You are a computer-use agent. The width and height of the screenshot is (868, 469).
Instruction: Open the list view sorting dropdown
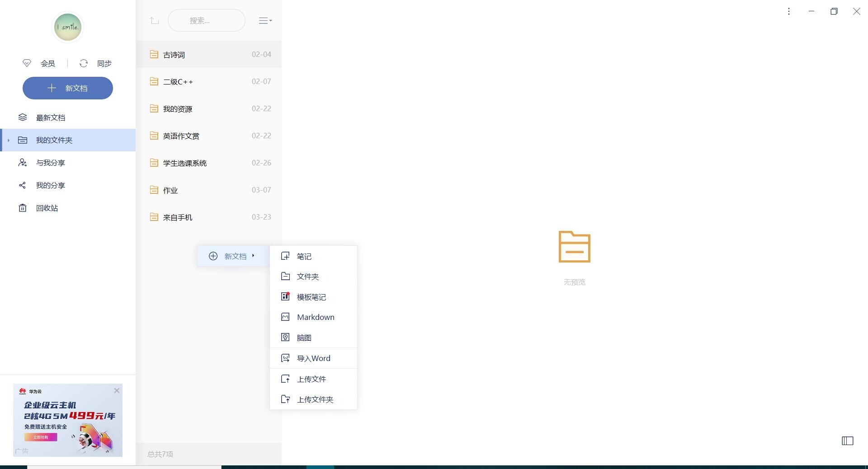pyautogui.click(x=265, y=20)
